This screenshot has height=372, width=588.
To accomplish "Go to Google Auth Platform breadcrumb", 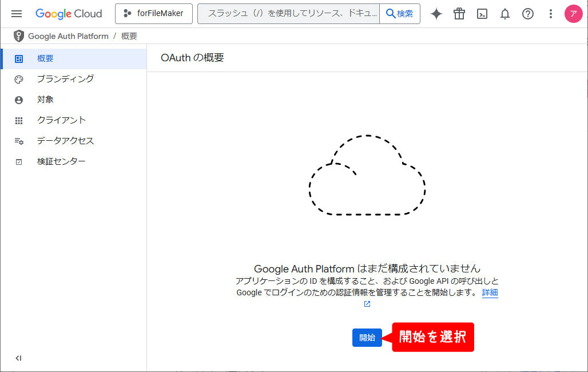I will click(x=68, y=36).
